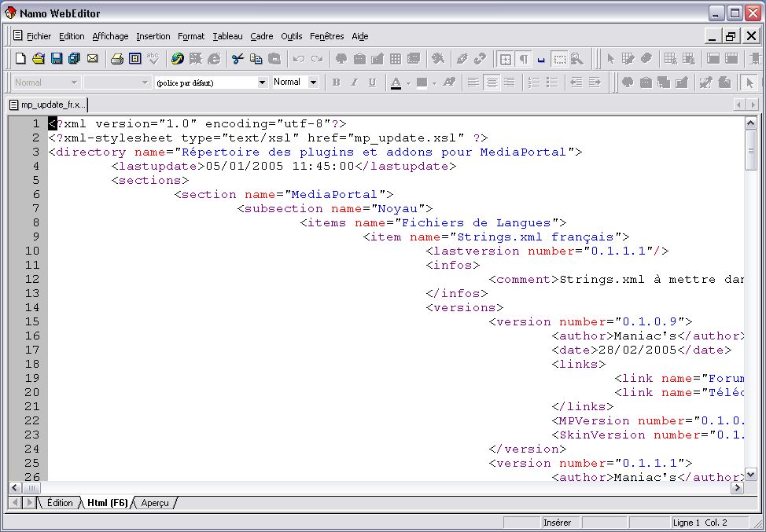The width and height of the screenshot is (766, 532).
Task: Run the abc spell check icon
Action: (153, 59)
